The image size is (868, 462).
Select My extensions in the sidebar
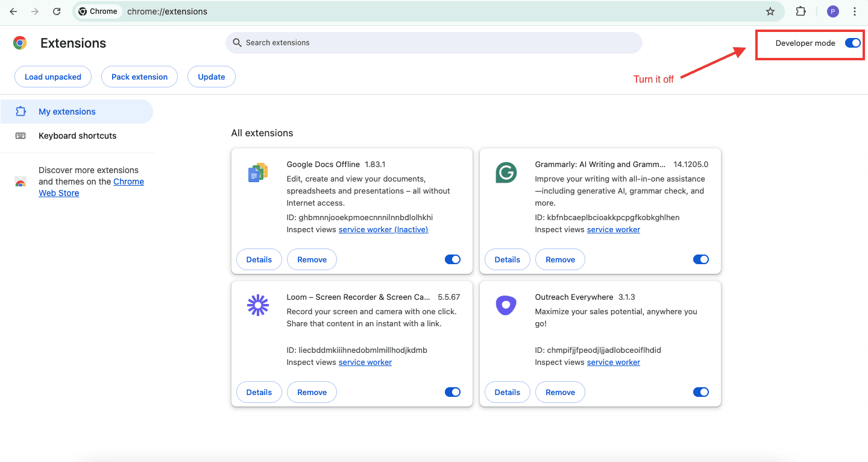click(77, 112)
